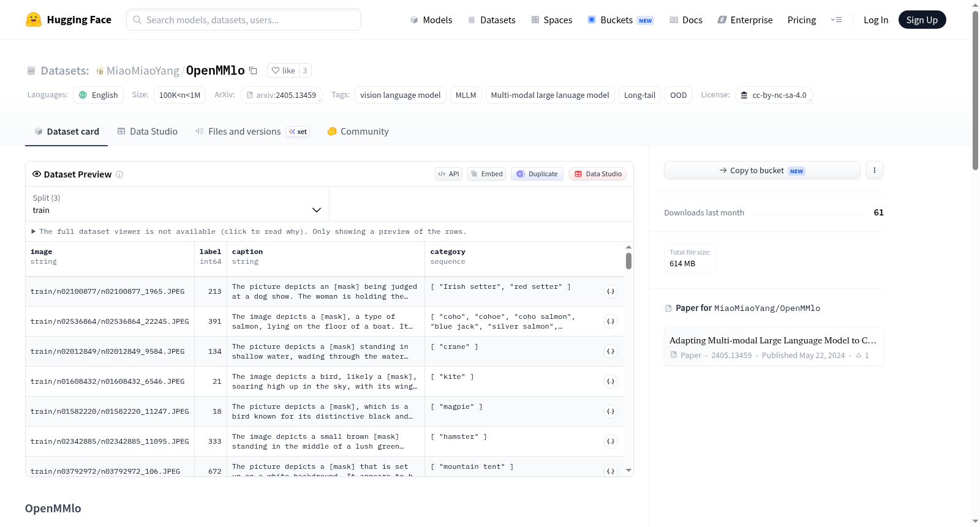Viewport: 980px width, 527px height.
Task: Click the Long-tail tag
Action: pos(639,95)
